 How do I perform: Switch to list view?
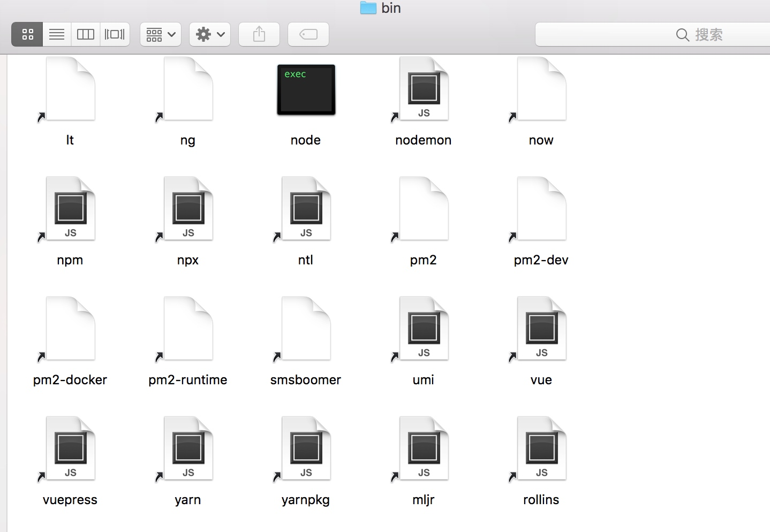pos(57,34)
